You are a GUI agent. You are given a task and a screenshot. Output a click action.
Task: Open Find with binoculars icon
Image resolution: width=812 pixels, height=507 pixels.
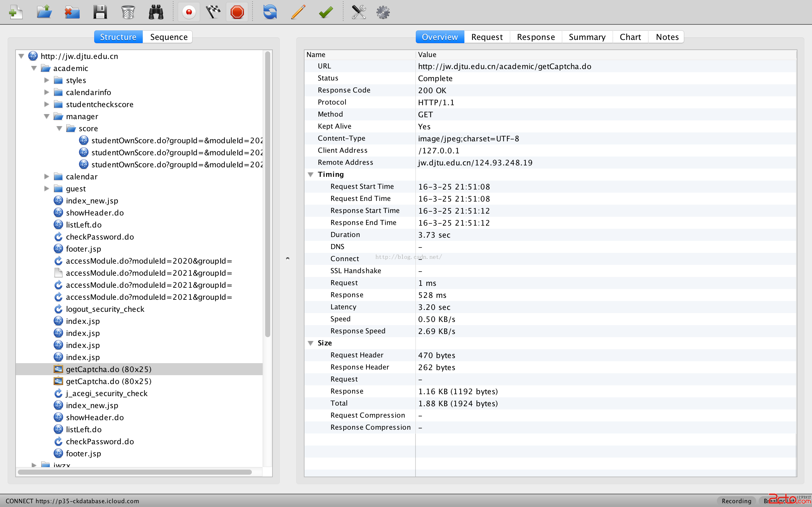(x=156, y=12)
